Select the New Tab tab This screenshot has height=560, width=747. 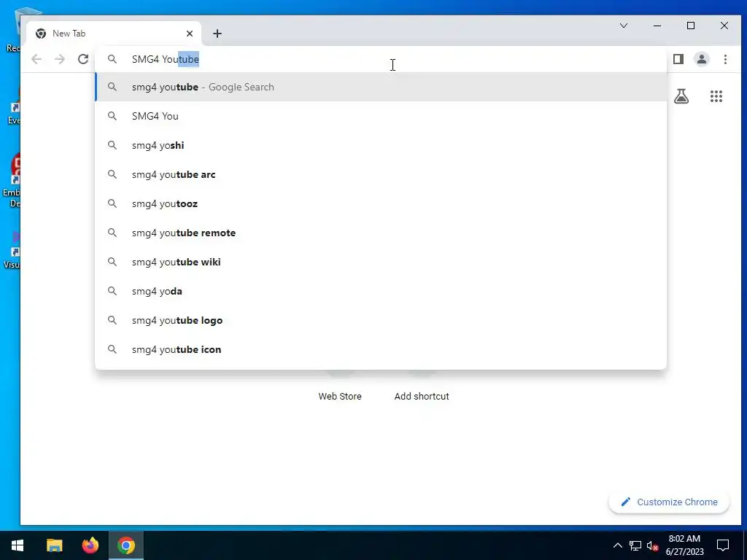tap(113, 34)
